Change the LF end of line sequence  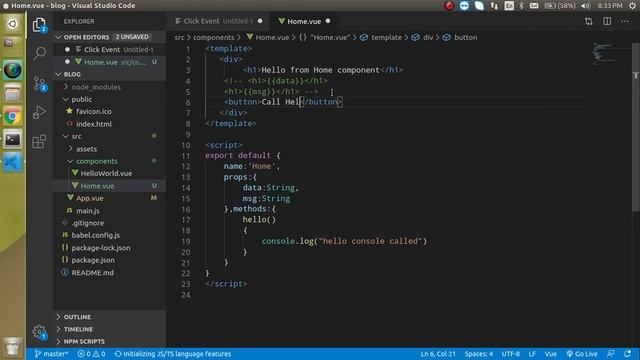pyautogui.click(x=532, y=354)
